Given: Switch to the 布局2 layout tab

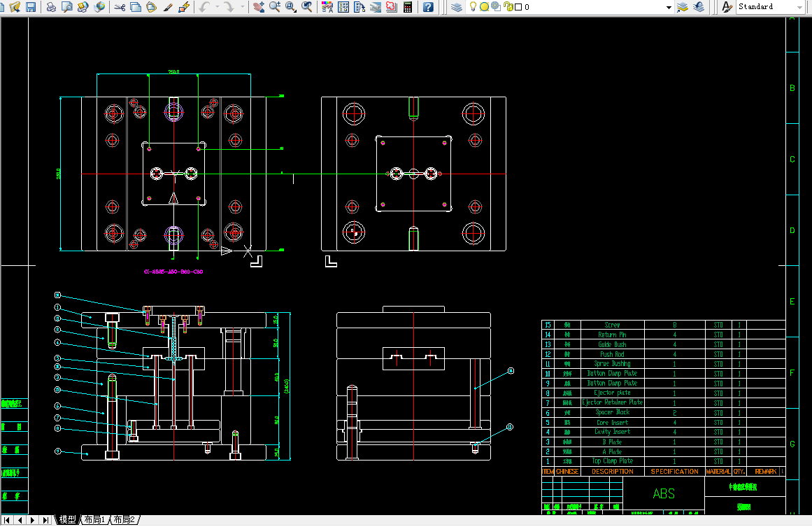Looking at the screenshot, I should (x=124, y=520).
